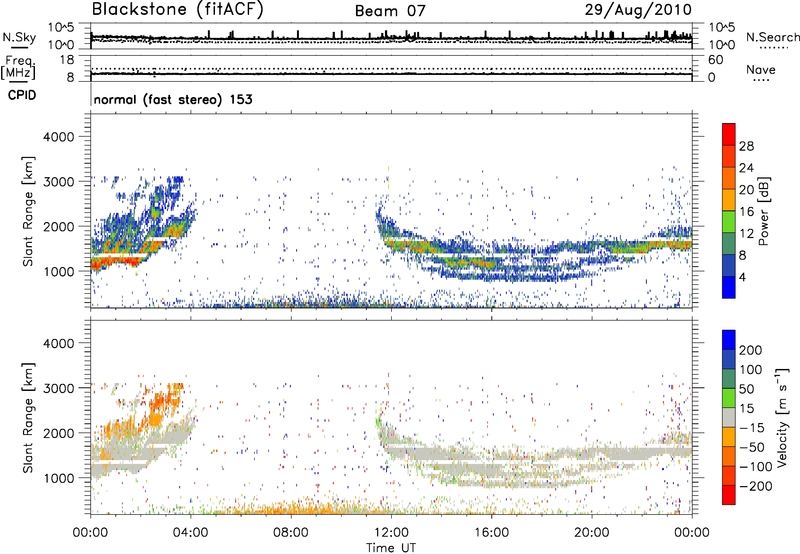Click the gray Velocity segment between 15 and -15
Viewport: 800px width, 554px height.
click(729, 417)
